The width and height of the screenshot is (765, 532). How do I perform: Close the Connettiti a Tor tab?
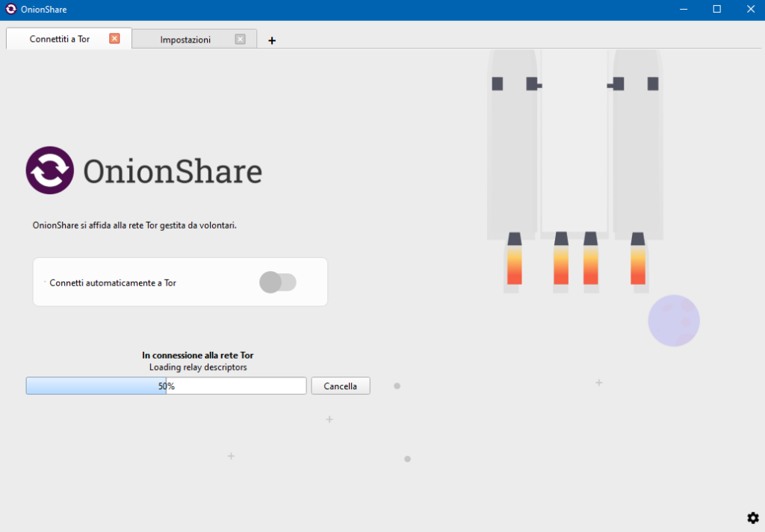(114, 39)
